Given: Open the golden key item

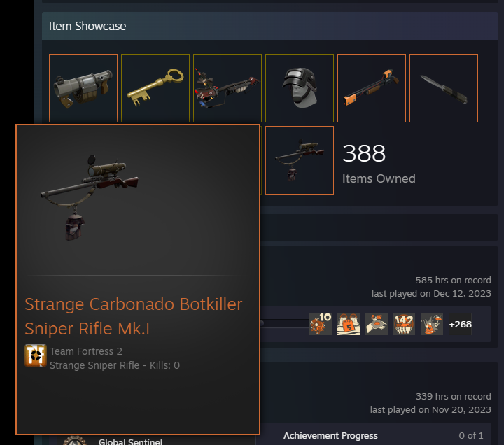Looking at the screenshot, I should click(155, 88).
